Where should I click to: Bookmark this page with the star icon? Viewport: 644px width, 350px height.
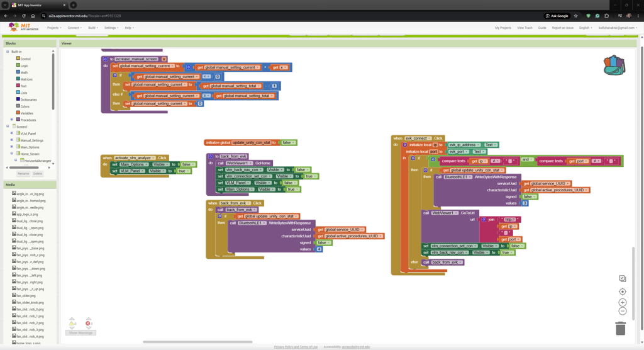(576, 16)
